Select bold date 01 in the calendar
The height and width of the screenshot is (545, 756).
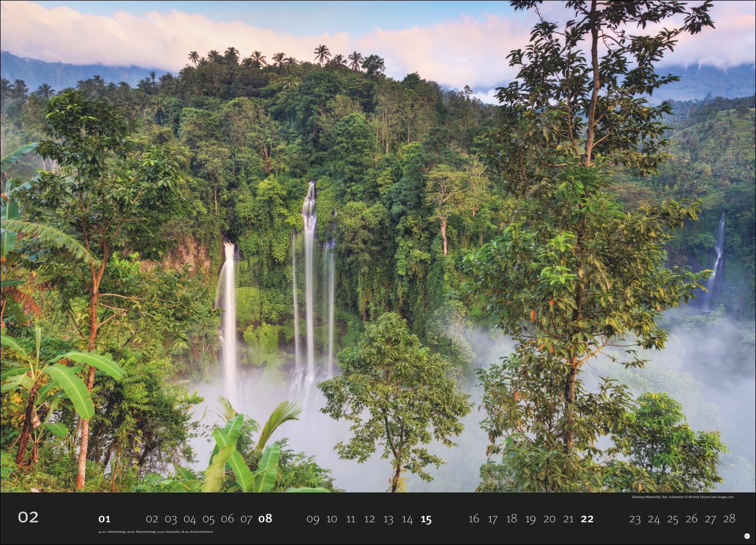(104, 519)
